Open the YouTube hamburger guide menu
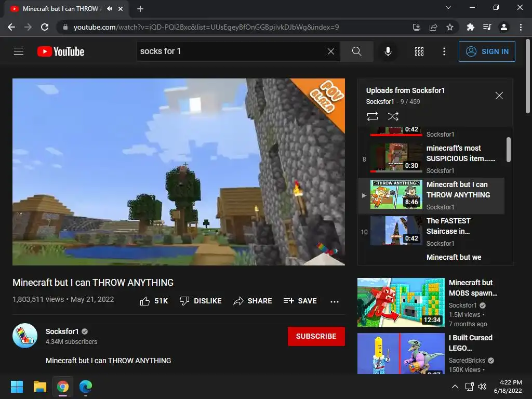 pos(19,51)
